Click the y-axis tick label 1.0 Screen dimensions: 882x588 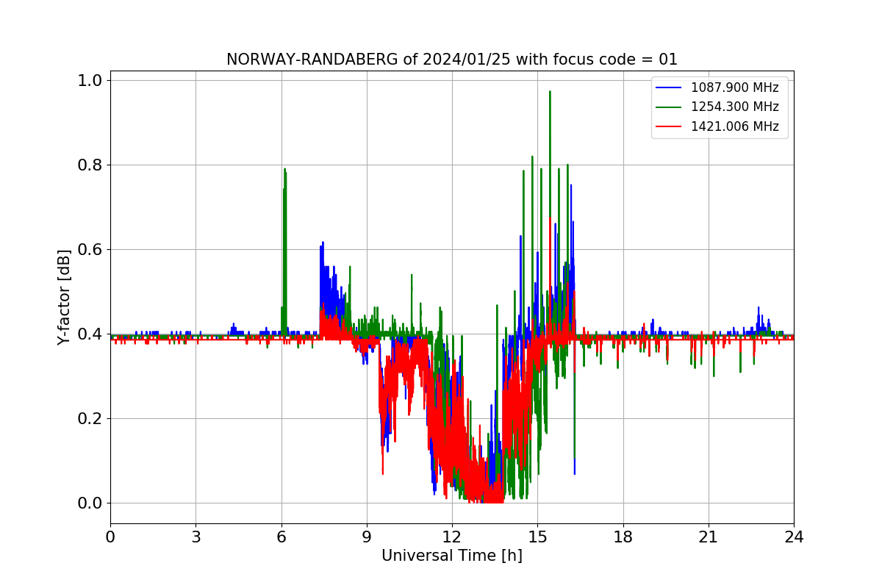tap(90, 81)
